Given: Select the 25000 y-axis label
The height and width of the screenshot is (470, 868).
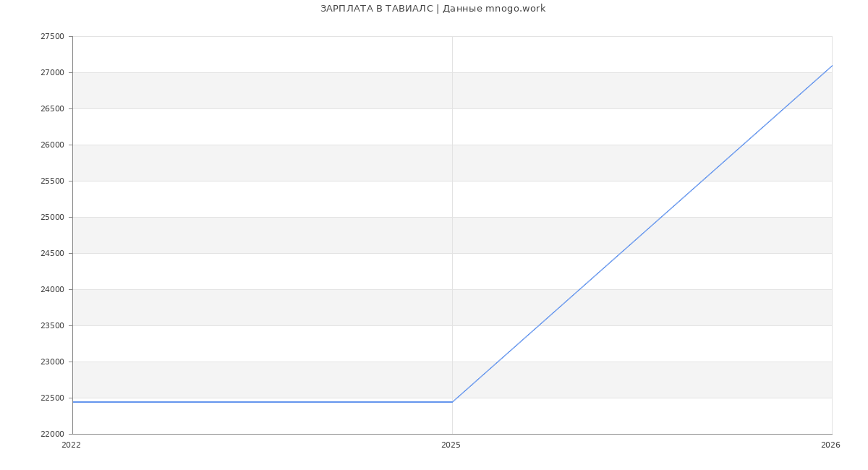Looking at the screenshot, I should pos(52,218).
